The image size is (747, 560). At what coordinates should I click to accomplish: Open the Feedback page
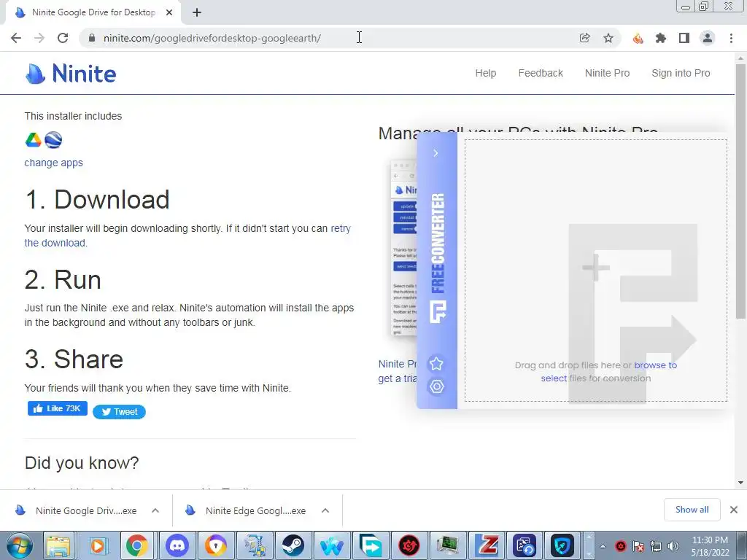pos(541,74)
